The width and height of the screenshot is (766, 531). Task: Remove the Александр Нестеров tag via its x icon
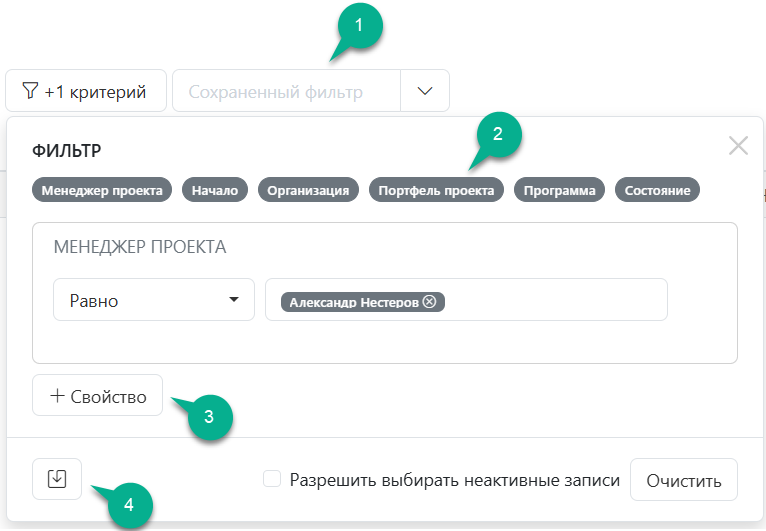point(430,302)
